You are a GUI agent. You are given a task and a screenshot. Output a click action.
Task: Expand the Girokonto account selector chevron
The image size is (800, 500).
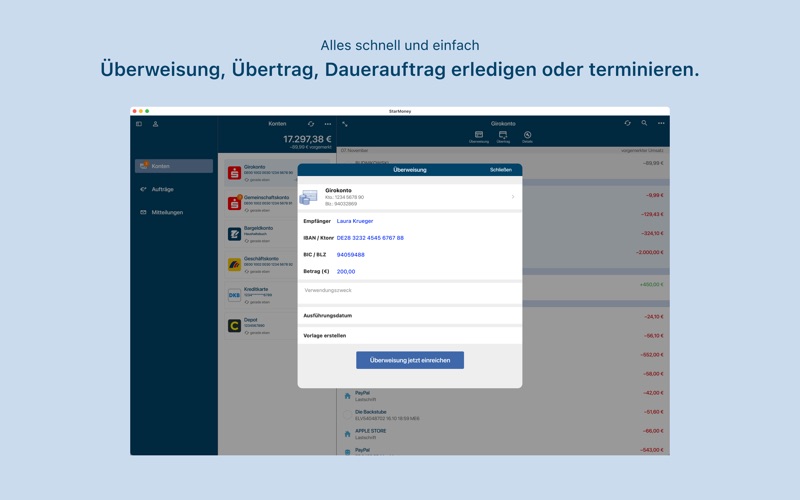pyautogui.click(x=513, y=197)
